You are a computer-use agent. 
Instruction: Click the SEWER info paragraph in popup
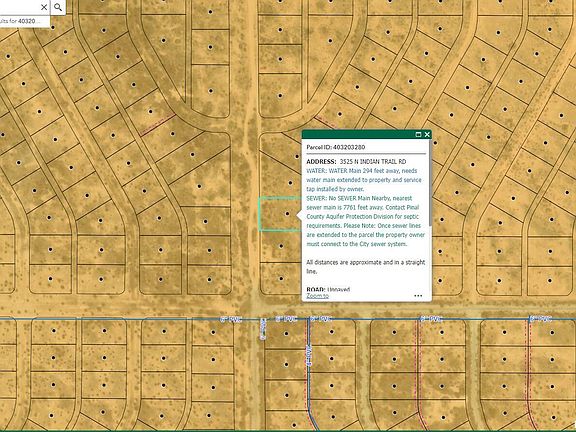tap(366, 221)
